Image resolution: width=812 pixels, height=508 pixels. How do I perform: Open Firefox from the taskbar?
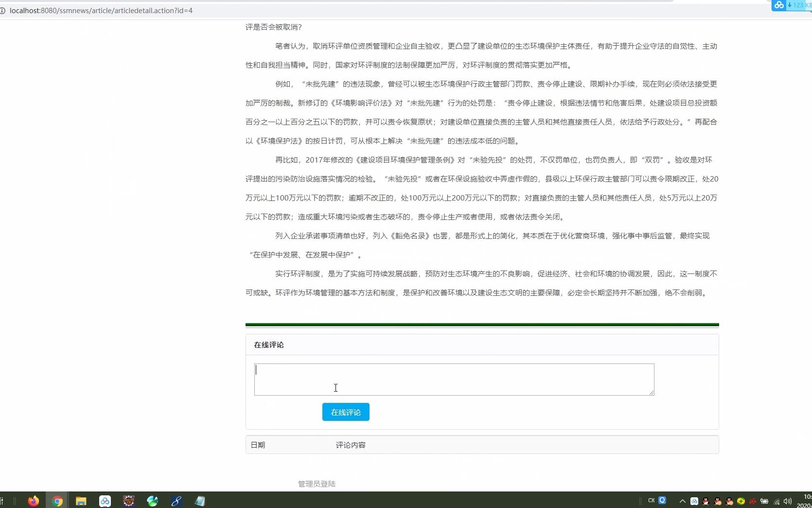click(33, 501)
